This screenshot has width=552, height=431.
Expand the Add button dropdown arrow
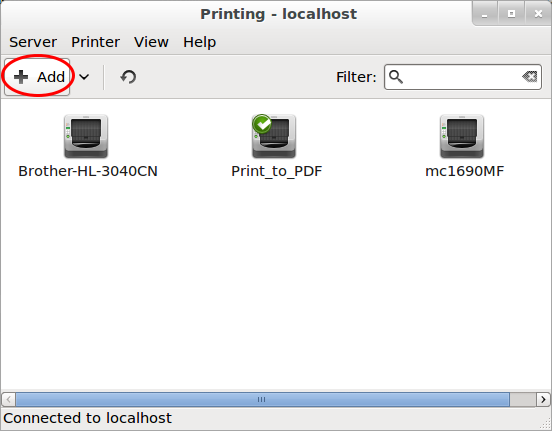84,77
